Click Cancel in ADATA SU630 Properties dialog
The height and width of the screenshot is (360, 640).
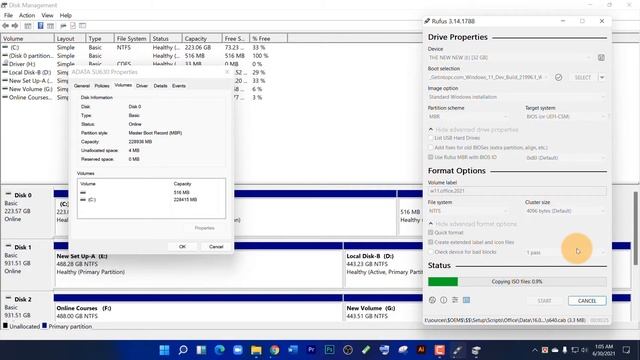pyautogui.click(x=216, y=247)
